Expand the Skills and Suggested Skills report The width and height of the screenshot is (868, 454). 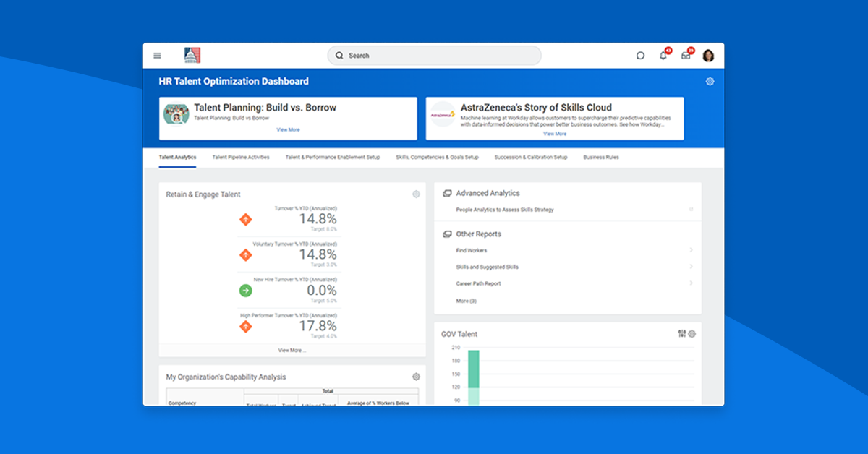pos(692,267)
